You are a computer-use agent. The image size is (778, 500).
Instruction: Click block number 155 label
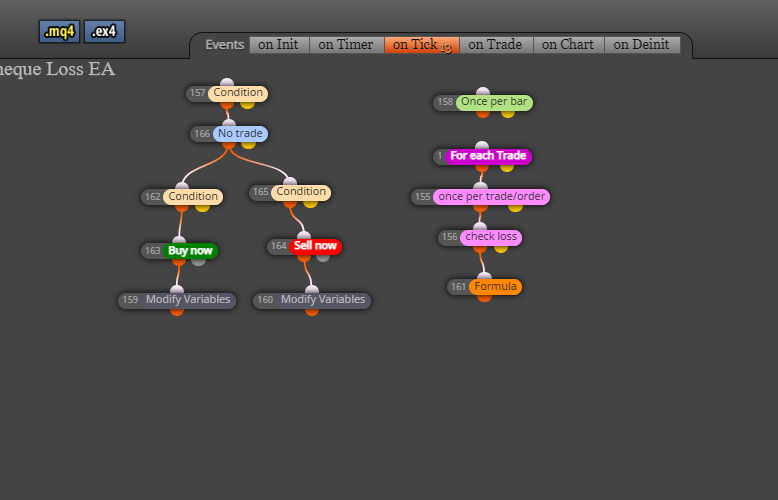[423, 197]
